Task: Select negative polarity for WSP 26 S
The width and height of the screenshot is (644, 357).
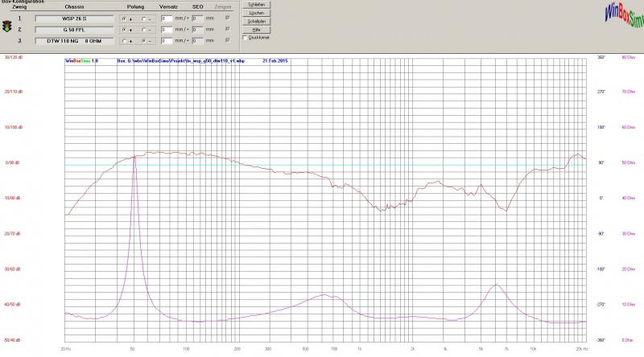Action: (142, 17)
